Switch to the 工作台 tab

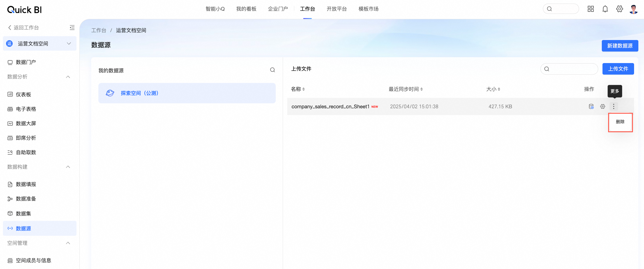tap(308, 9)
